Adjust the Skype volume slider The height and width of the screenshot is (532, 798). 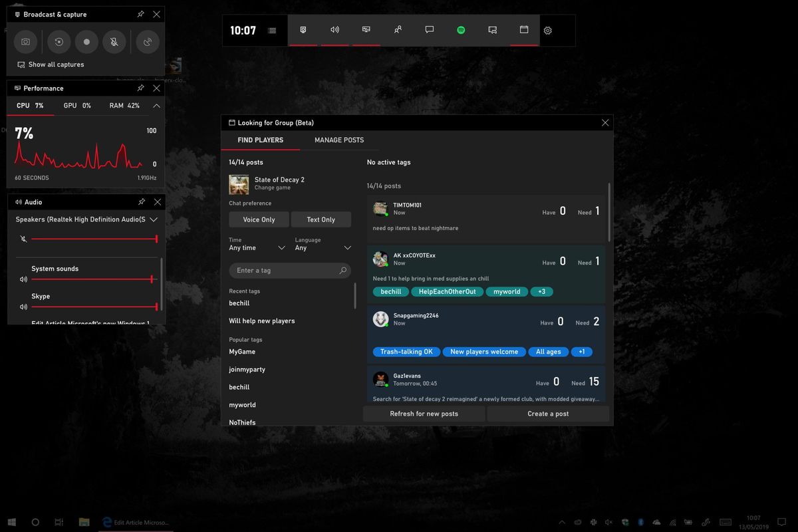click(x=93, y=307)
